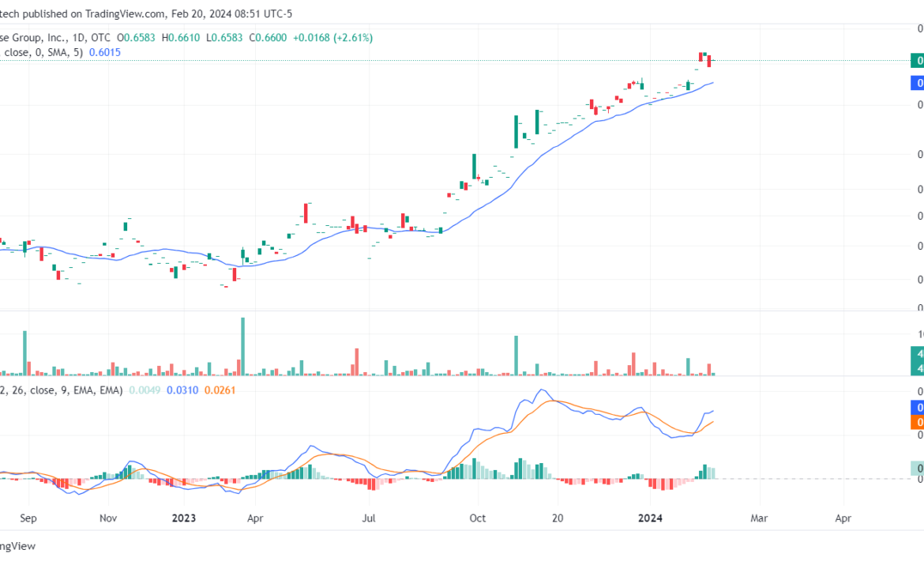The height and width of the screenshot is (561, 924).
Task: Select the SMA 5 indicator legend
Action: [39, 52]
